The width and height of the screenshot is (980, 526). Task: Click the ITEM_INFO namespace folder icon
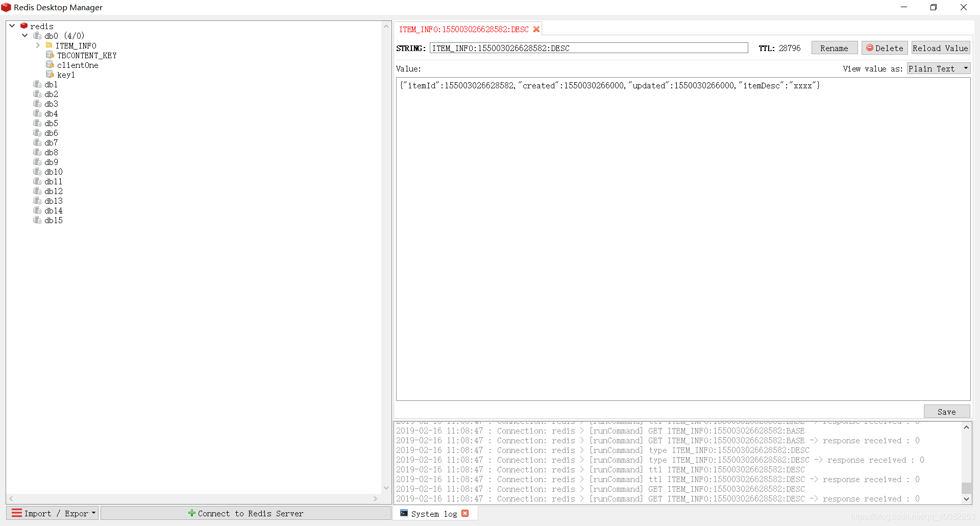tap(49, 45)
